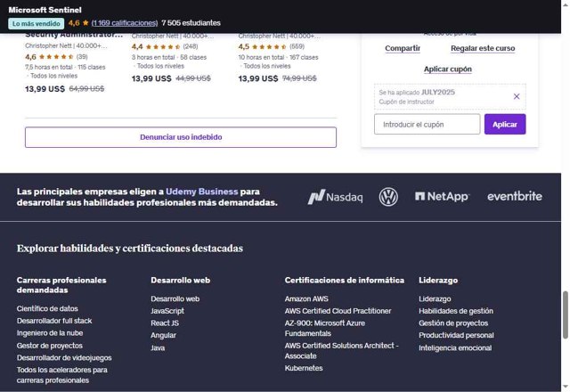Image resolution: width=570 pixels, height=392 pixels.
Task: Open Java link
Action: tap(158, 348)
